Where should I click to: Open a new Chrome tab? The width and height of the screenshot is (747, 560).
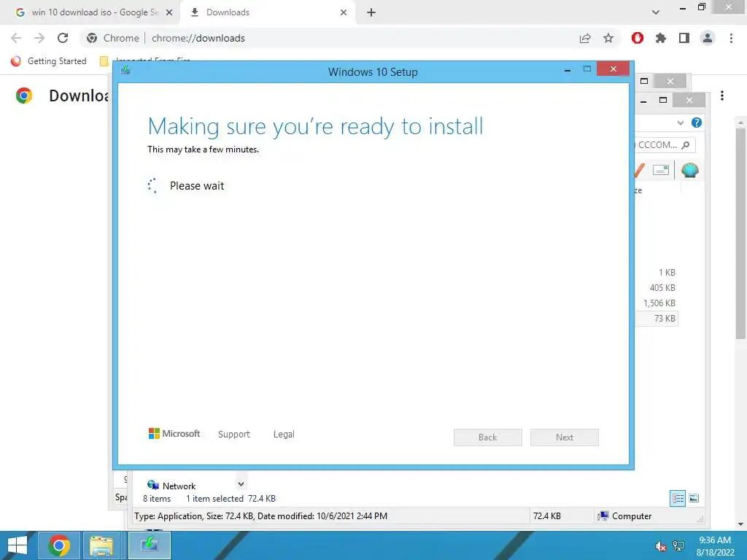[x=371, y=12]
